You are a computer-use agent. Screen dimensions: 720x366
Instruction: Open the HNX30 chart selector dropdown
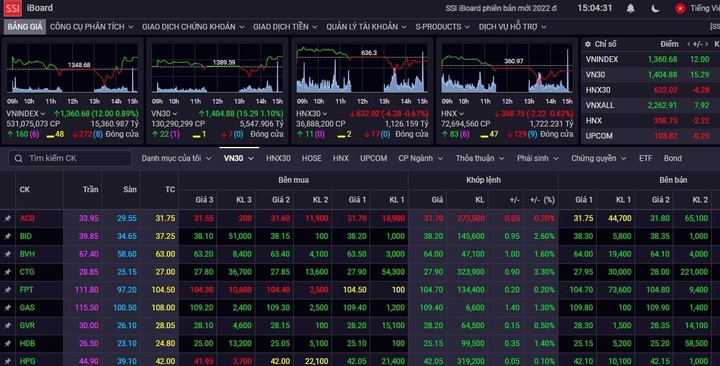point(325,114)
